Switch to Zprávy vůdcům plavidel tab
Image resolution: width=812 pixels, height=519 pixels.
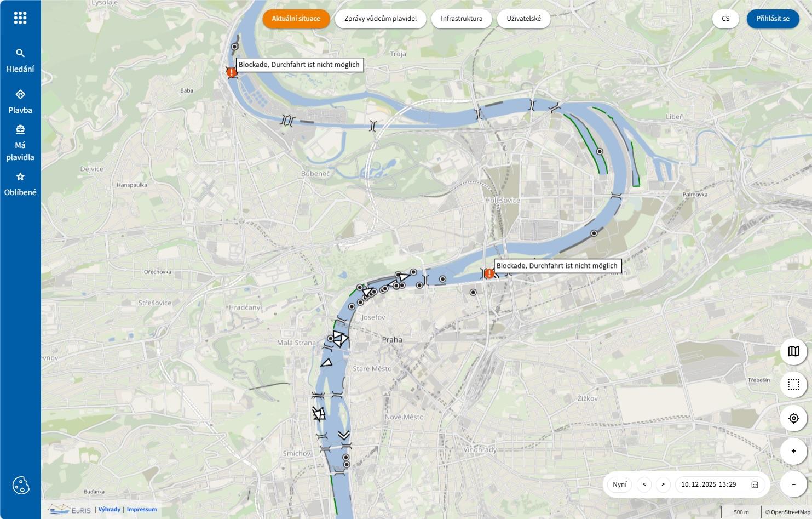click(381, 19)
